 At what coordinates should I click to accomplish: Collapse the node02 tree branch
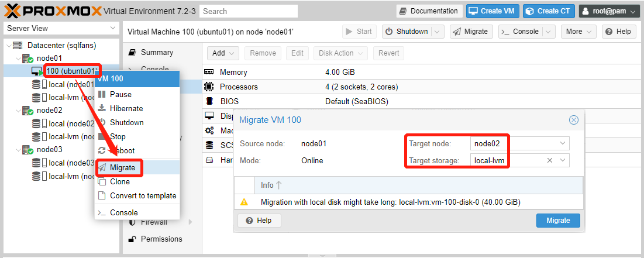[x=18, y=111]
